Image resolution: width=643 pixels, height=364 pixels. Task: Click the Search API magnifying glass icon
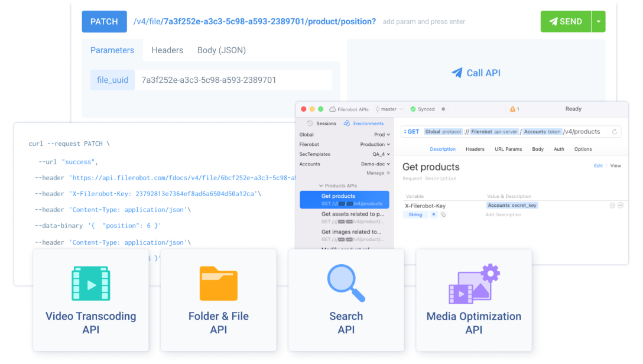(346, 283)
